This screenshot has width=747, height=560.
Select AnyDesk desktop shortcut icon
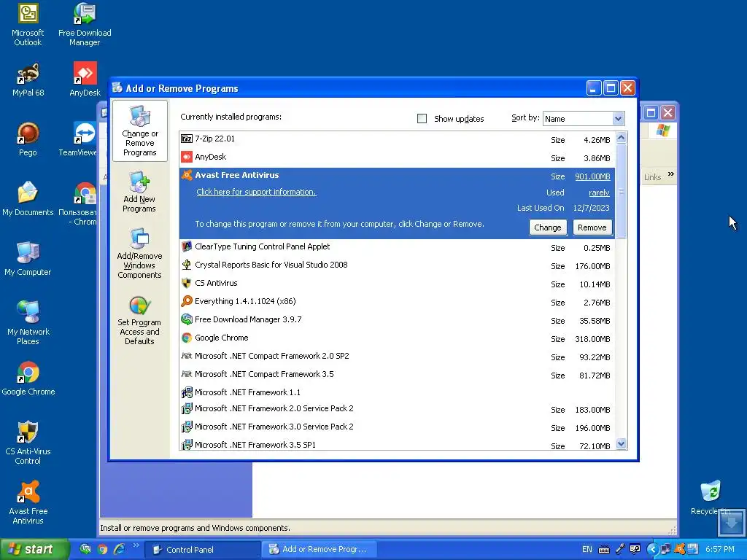click(x=85, y=80)
